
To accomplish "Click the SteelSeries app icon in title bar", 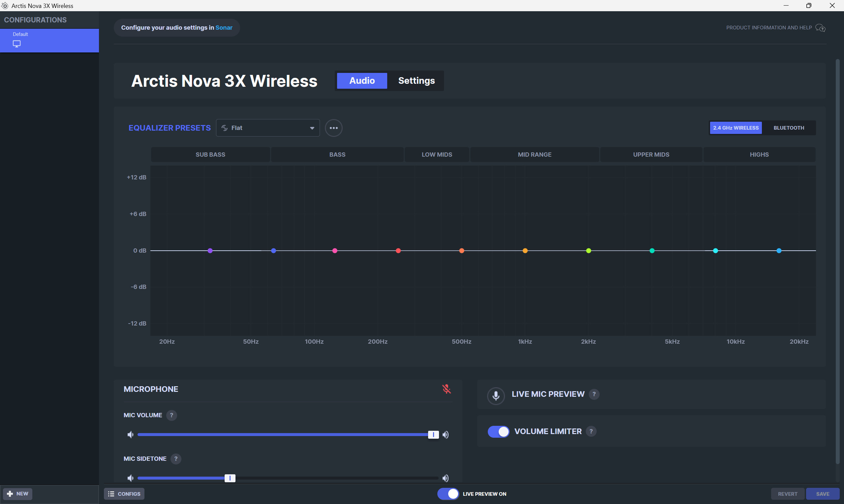I will pos(5,6).
